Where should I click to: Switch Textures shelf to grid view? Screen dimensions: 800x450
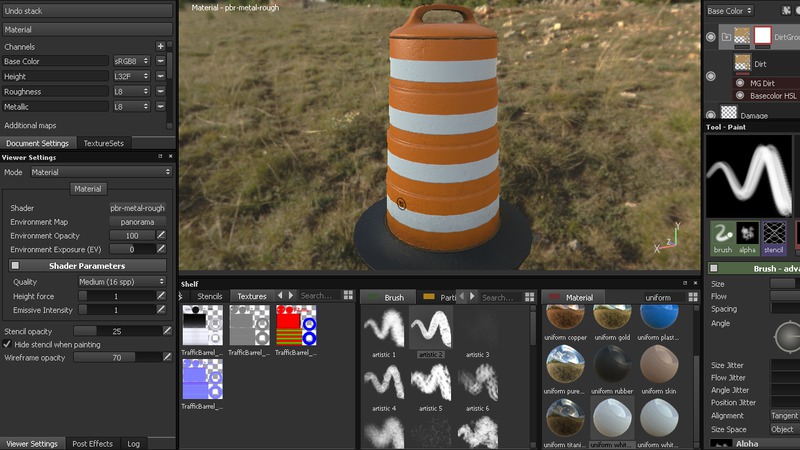348,297
